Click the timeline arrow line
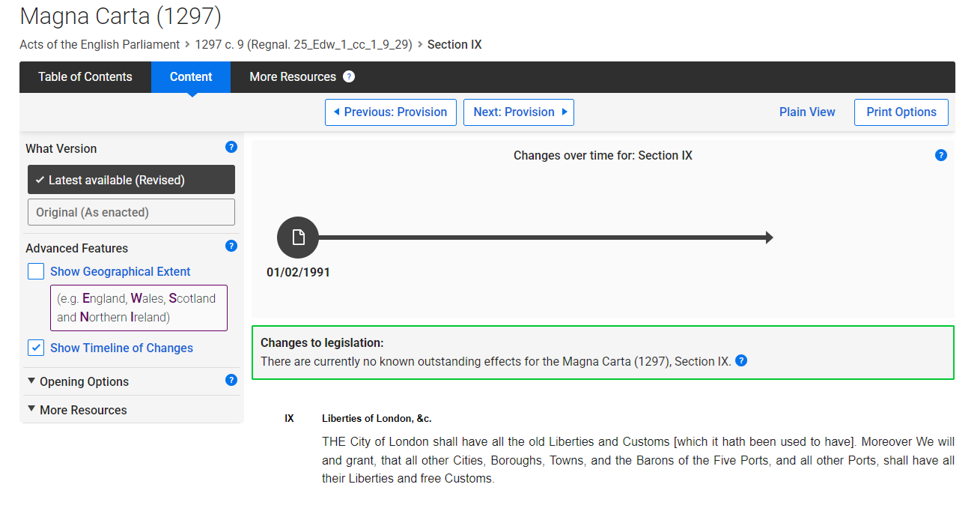The width and height of the screenshot is (980, 526). 546,238
